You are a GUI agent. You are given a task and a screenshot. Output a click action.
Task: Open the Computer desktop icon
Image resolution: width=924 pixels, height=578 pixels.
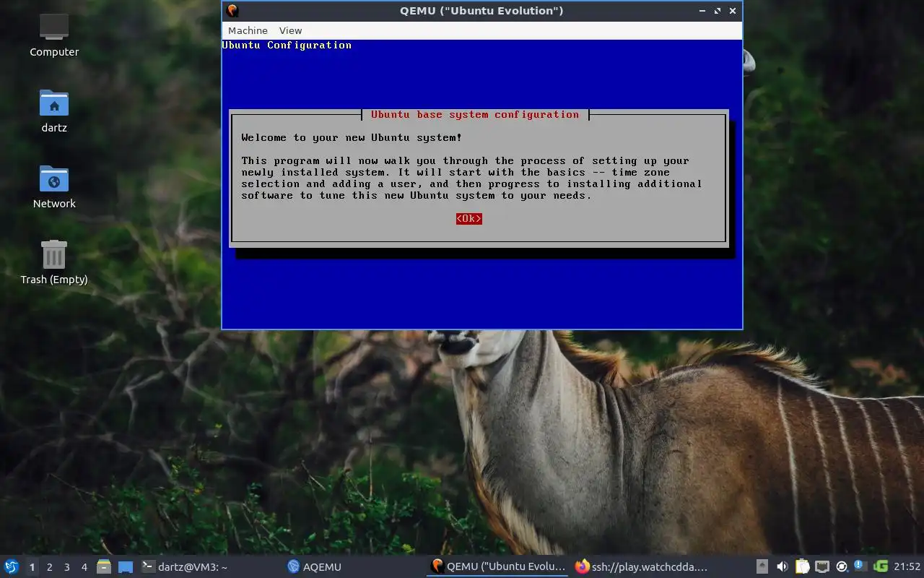coord(54,34)
